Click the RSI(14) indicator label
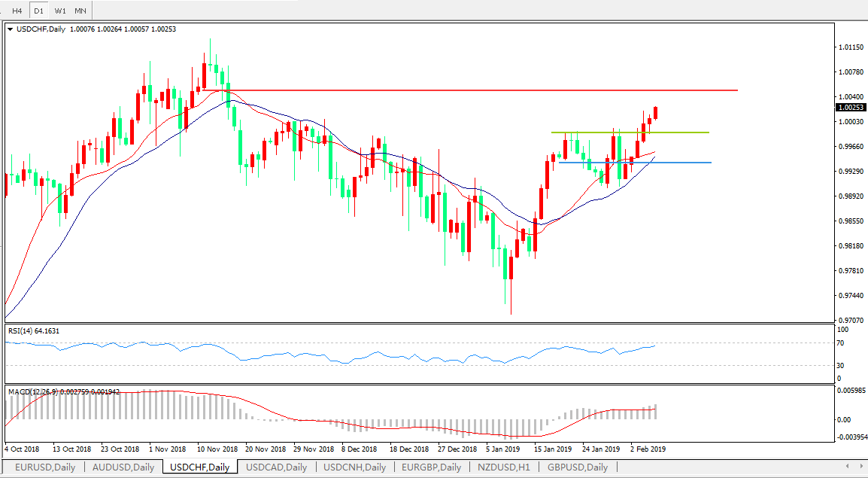 [34, 330]
